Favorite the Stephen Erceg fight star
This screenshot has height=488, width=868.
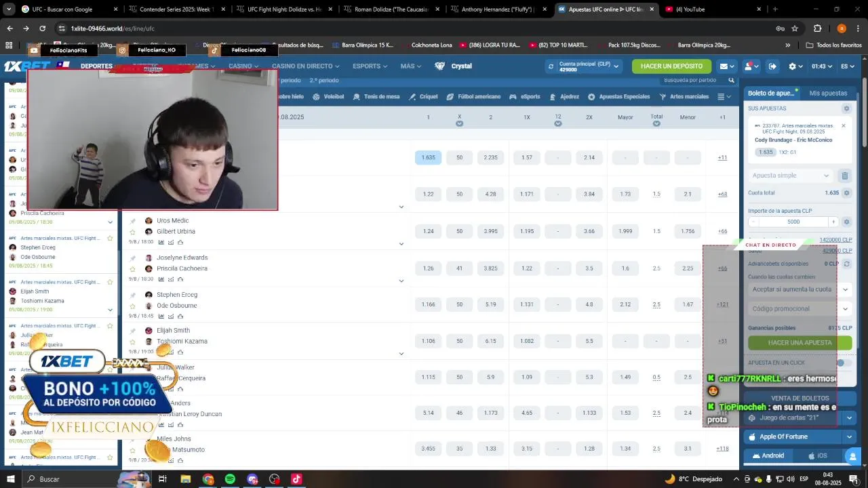(133, 306)
